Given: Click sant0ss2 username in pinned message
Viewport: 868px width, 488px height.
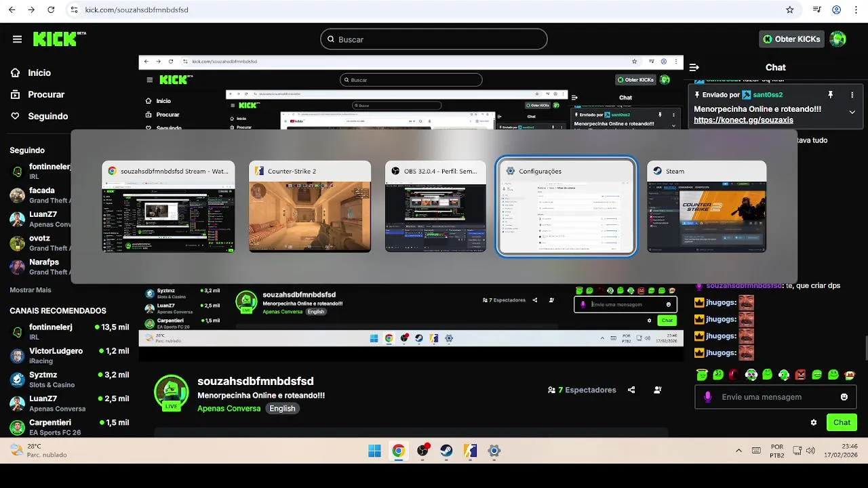Looking at the screenshot, I should pyautogui.click(x=768, y=95).
